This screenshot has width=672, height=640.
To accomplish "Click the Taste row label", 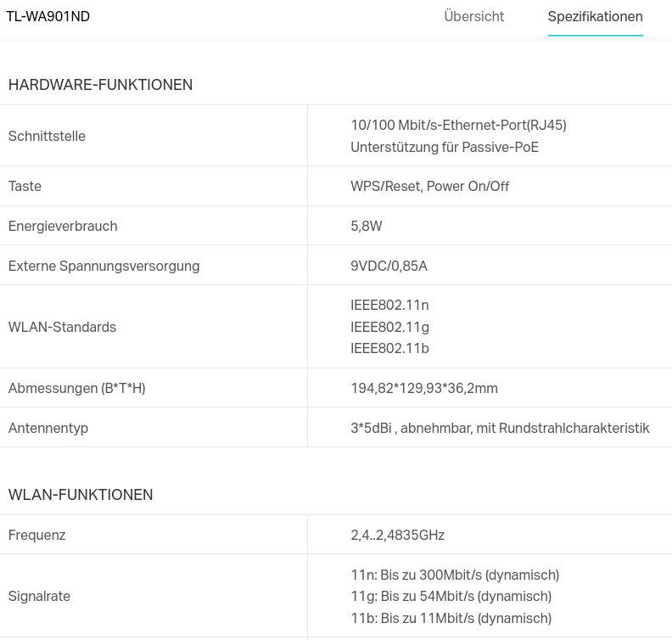I will (x=25, y=186).
